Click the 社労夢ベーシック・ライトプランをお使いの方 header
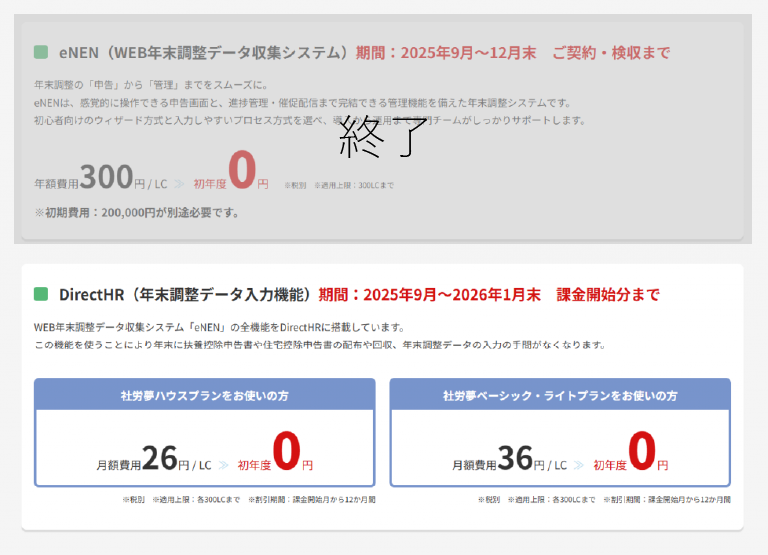This screenshot has width=768, height=555. [x=560, y=395]
